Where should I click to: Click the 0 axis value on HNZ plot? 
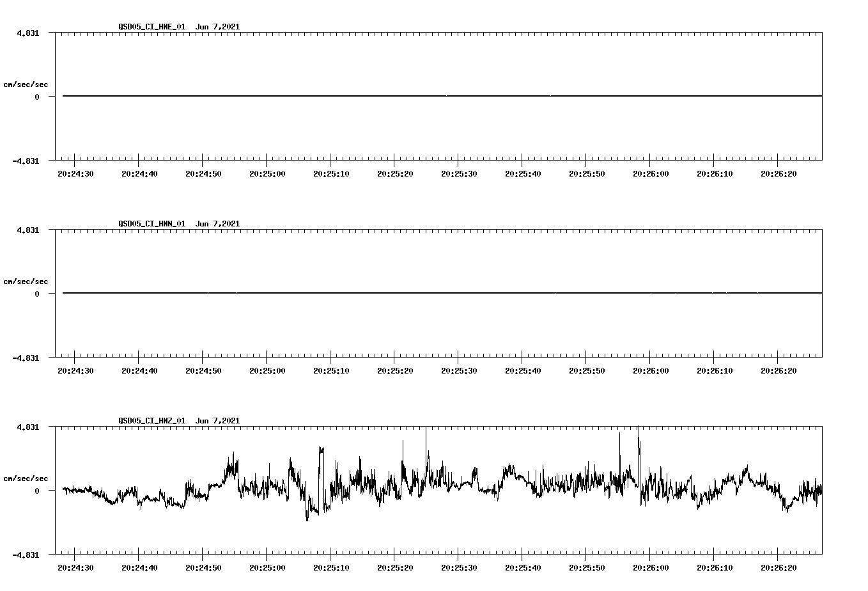[x=37, y=491]
